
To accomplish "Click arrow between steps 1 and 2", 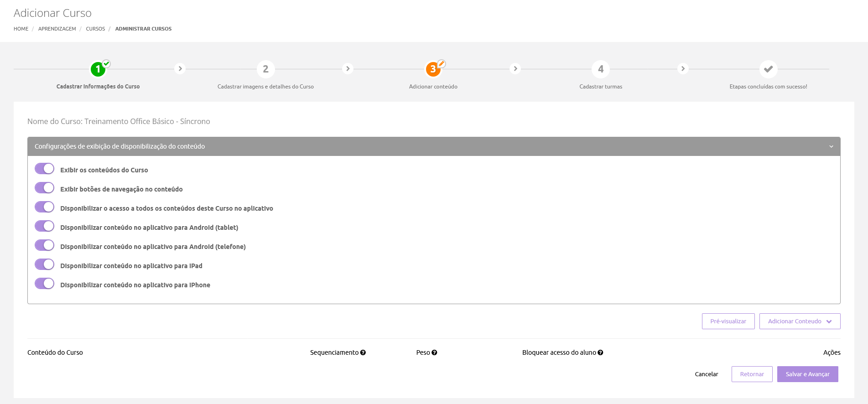I will tap(180, 69).
